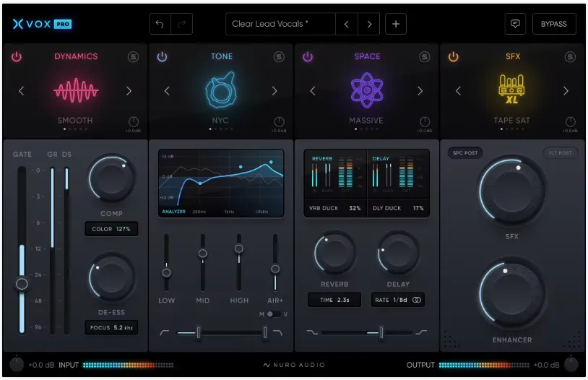Toggle the ANALYZER label in Tone
The width and height of the screenshot is (588, 380).
[173, 212]
